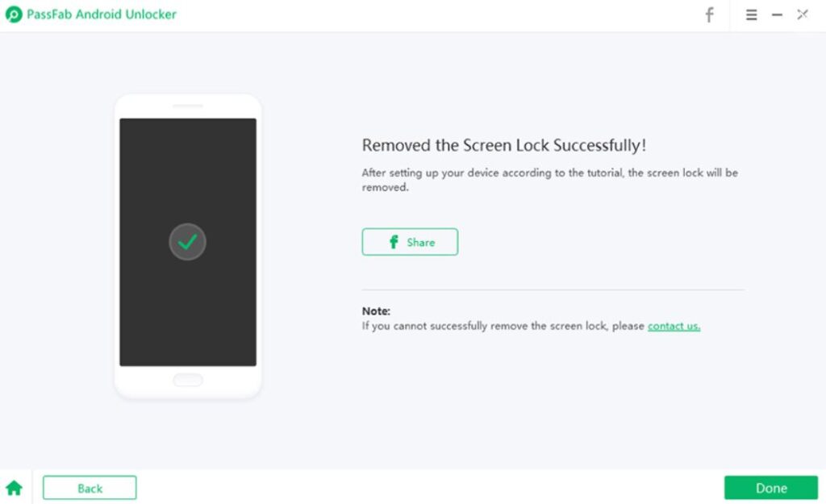
Task: Click the Share button
Action: point(410,242)
